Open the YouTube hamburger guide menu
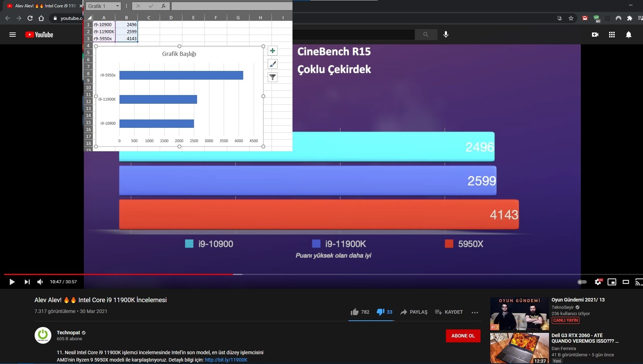643x364 pixels. pyautogui.click(x=13, y=35)
